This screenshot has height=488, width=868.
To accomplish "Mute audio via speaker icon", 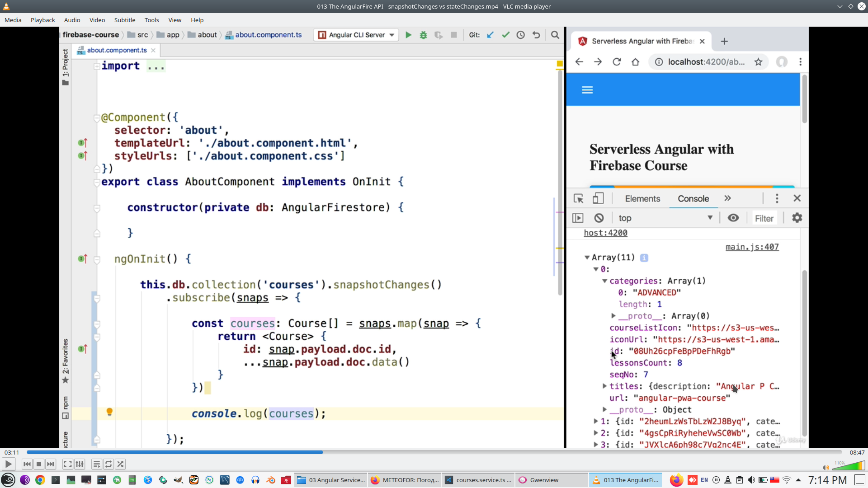I will [x=826, y=468].
